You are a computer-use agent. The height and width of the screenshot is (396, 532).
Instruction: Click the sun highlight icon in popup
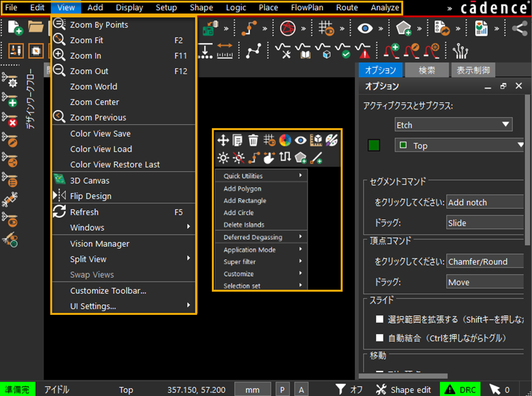click(223, 158)
